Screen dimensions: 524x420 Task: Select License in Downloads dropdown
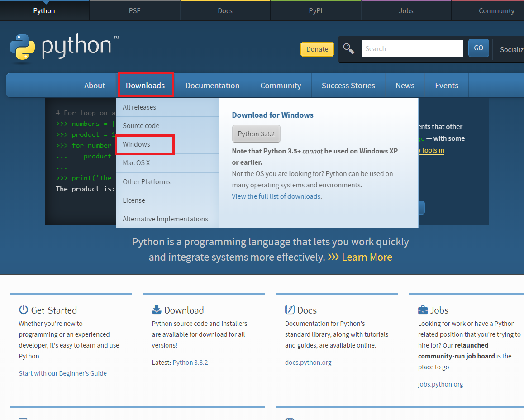pos(167,200)
